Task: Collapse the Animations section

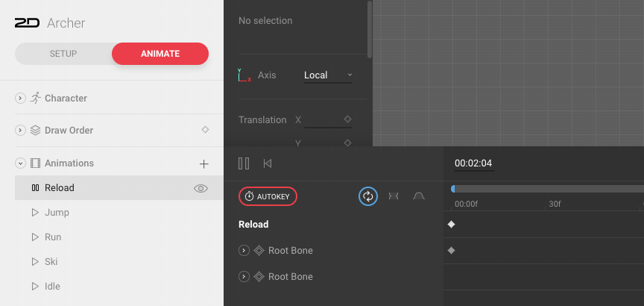Action: 20,163
